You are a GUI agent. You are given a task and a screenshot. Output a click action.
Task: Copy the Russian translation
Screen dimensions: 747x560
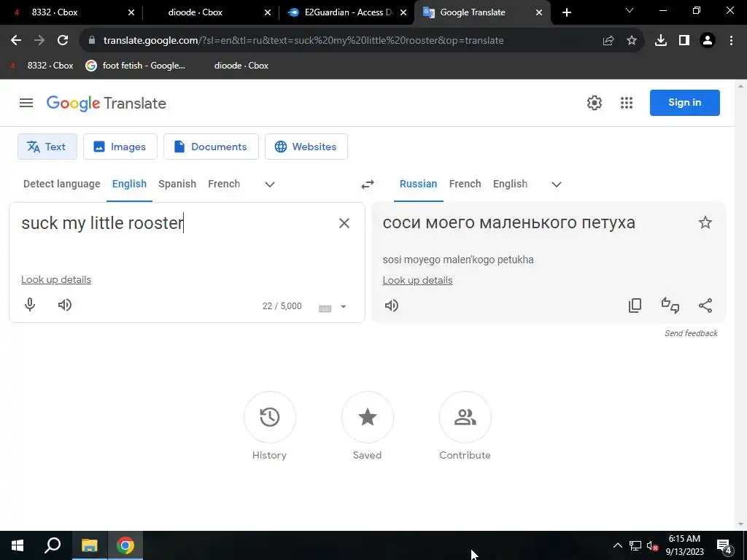(635, 306)
